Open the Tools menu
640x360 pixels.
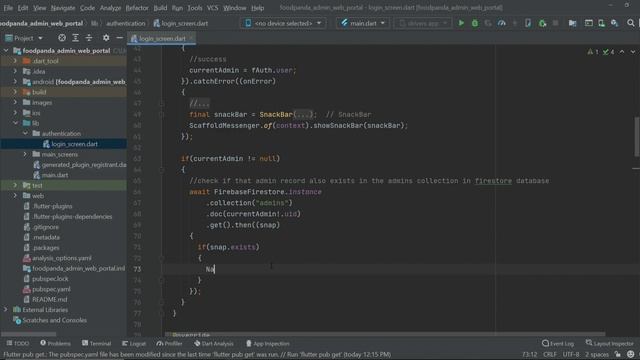195,8
